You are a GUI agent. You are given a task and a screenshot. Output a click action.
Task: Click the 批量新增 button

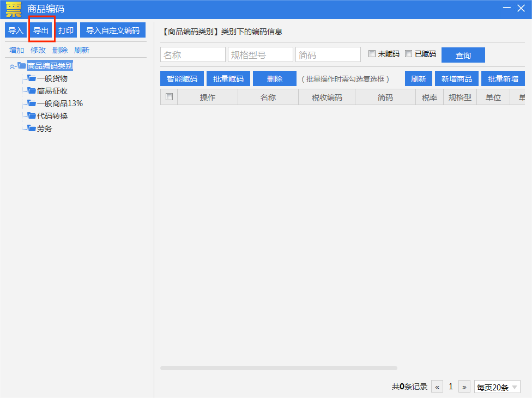(503, 78)
